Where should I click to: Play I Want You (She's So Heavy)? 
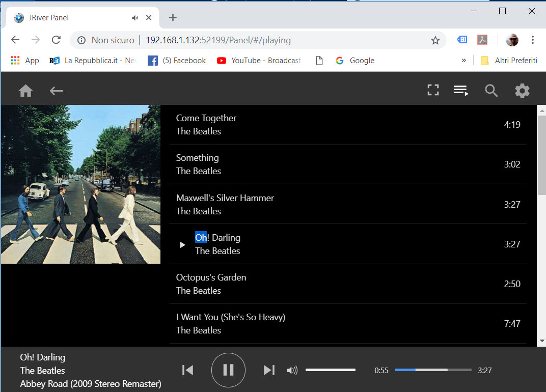click(x=348, y=323)
